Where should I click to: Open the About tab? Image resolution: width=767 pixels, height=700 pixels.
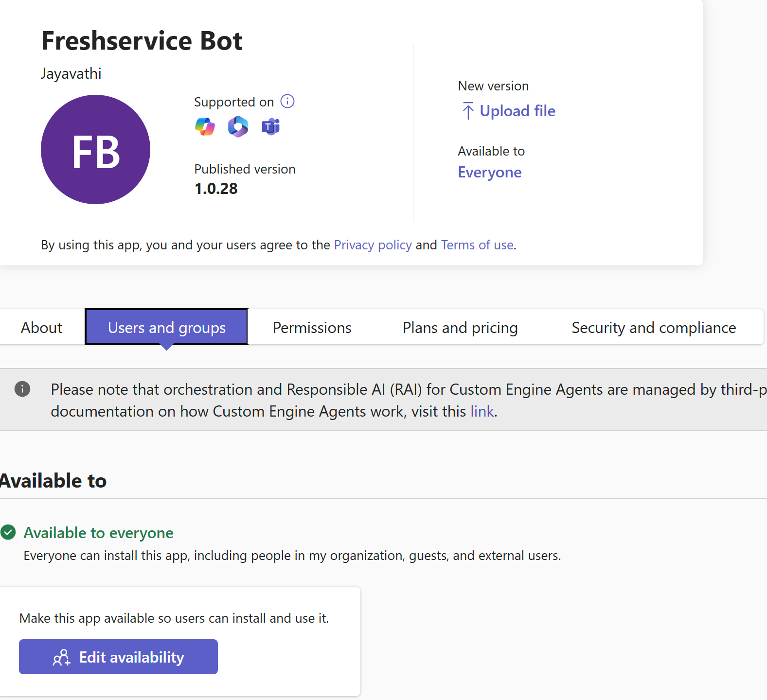pos(41,328)
